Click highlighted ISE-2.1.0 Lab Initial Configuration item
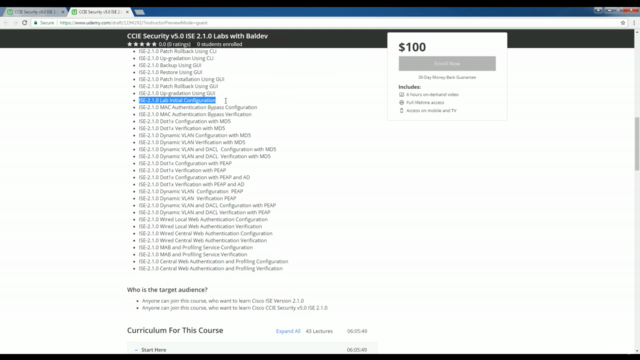This screenshot has width=640, height=360. pyautogui.click(x=177, y=100)
